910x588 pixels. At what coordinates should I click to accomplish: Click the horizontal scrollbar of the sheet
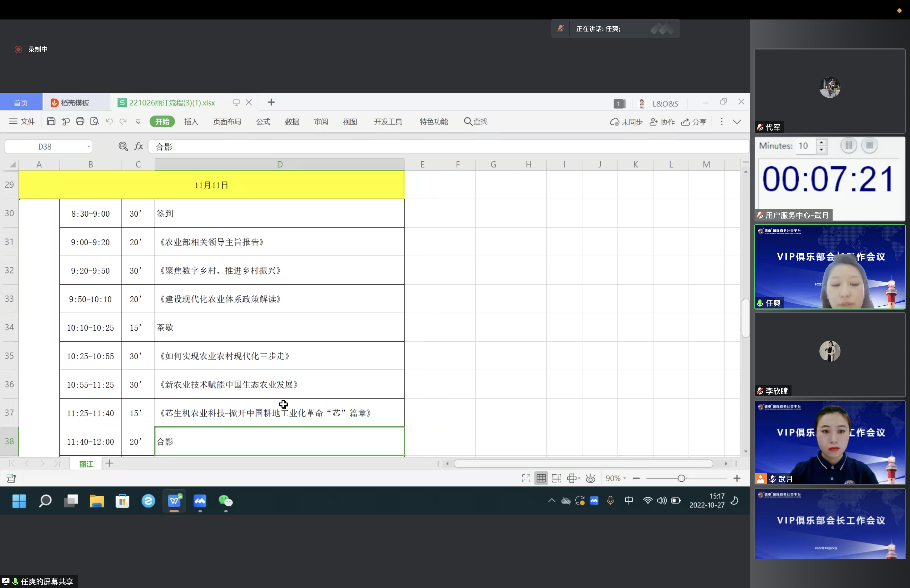click(x=583, y=464)
